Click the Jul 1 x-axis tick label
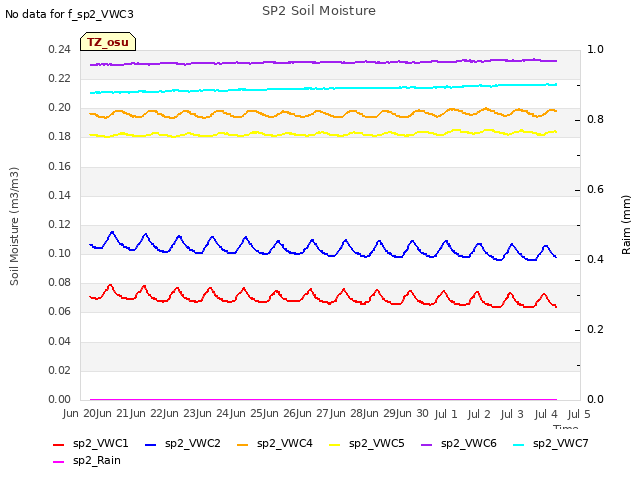Viewport: 640px width, 480px height. pyautogui.click(x=446, y=414)
